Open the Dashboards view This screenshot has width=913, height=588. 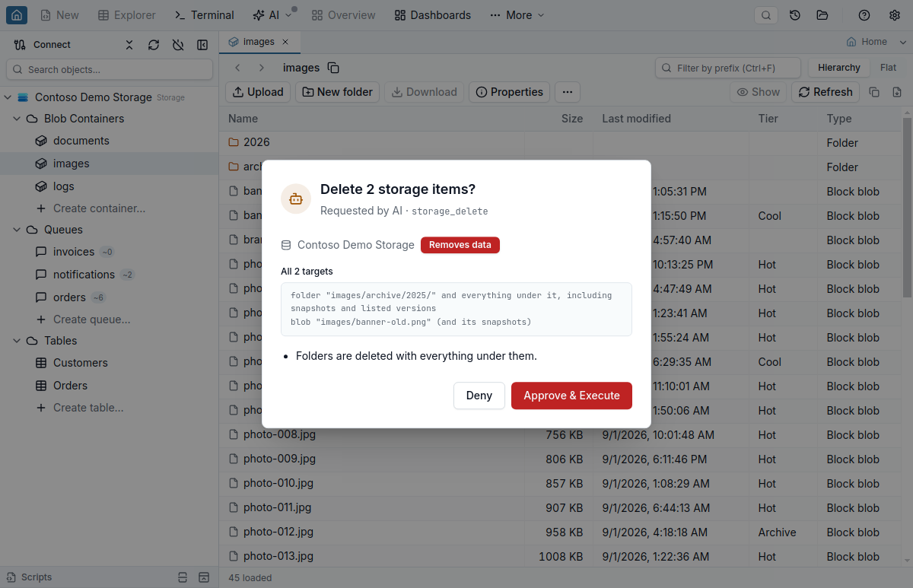click(x=433, y=15)
